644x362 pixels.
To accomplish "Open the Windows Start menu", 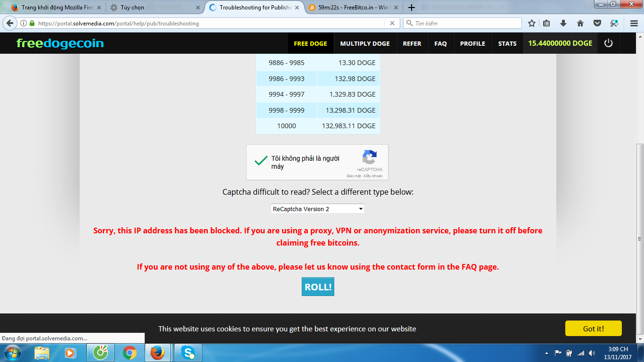I will click(x=12, y=353).
